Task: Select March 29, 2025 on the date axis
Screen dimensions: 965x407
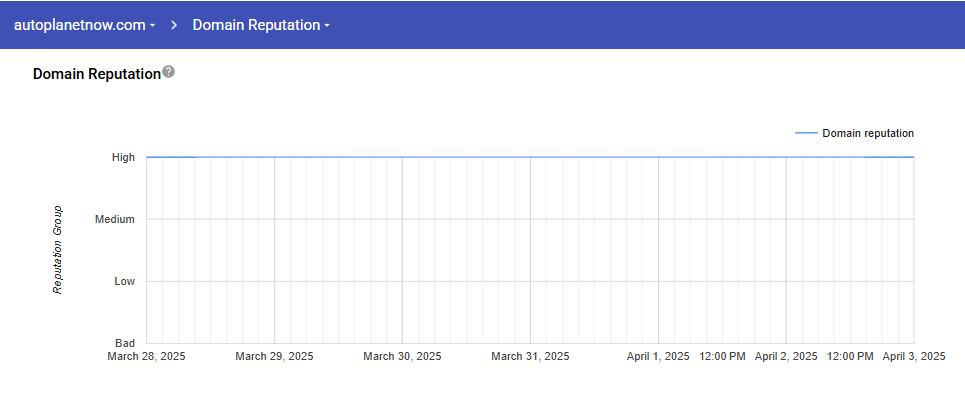Action: (x=274, y=356)
